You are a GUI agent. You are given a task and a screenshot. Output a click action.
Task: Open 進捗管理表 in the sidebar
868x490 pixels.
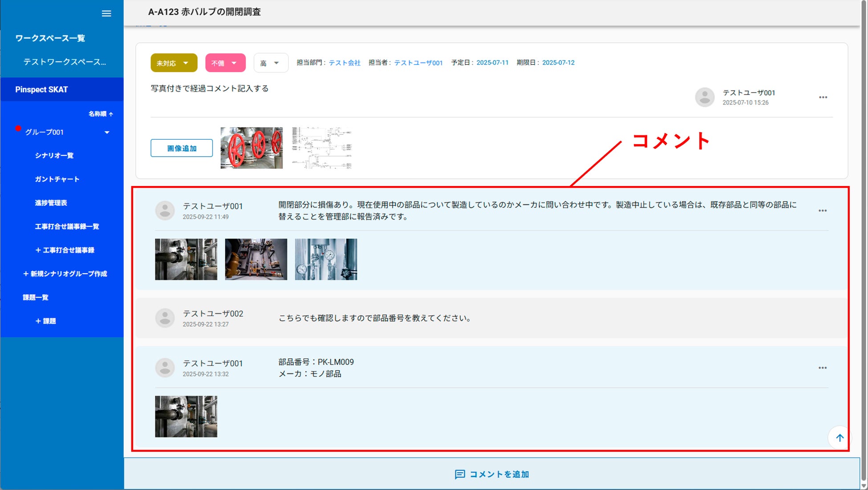tap(51, 203)
